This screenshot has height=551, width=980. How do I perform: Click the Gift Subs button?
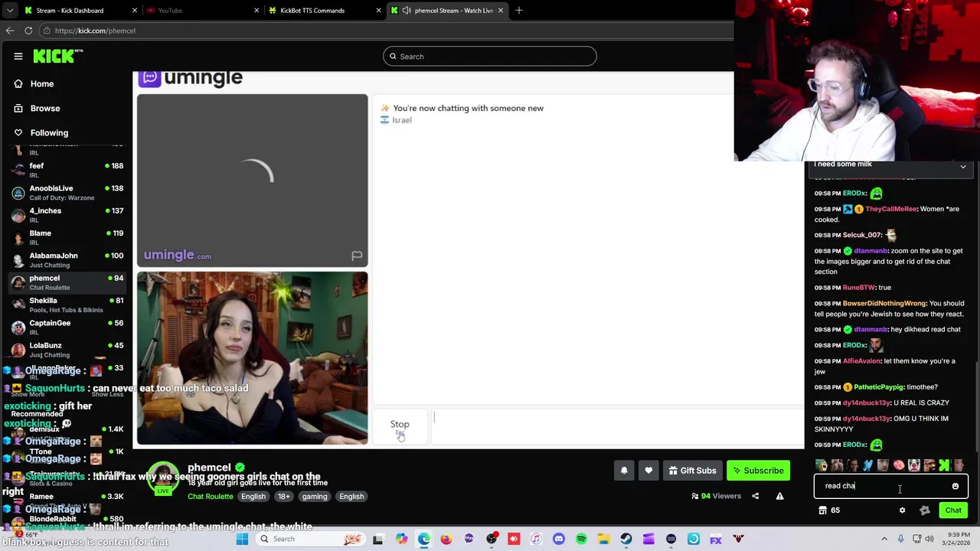pos(692,471)
